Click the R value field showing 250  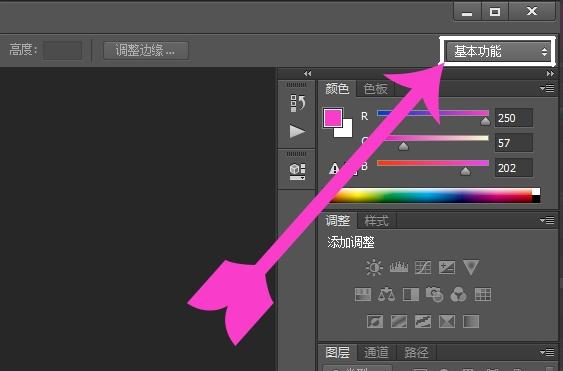[x=513, y=118]
